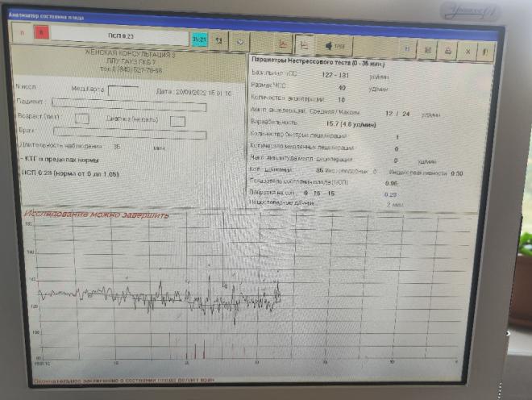Click the Возраст (лет) input box
The image size is (532, 400).
(82, 119)
